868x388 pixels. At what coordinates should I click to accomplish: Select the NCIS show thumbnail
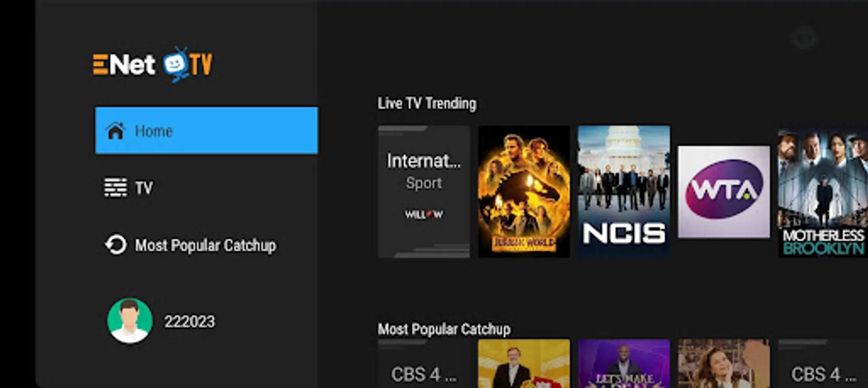(624, 191)
